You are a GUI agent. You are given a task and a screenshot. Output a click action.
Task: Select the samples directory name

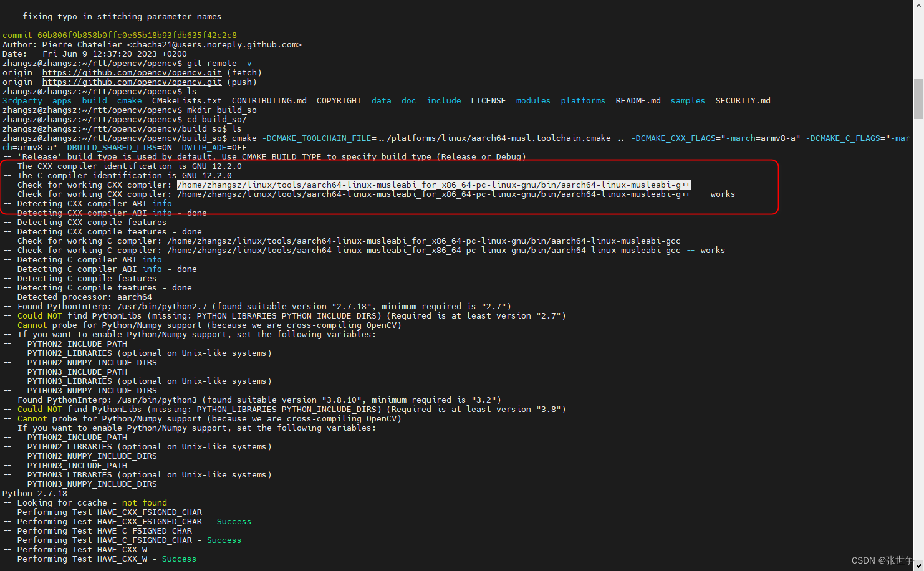[x=688, y=100]
